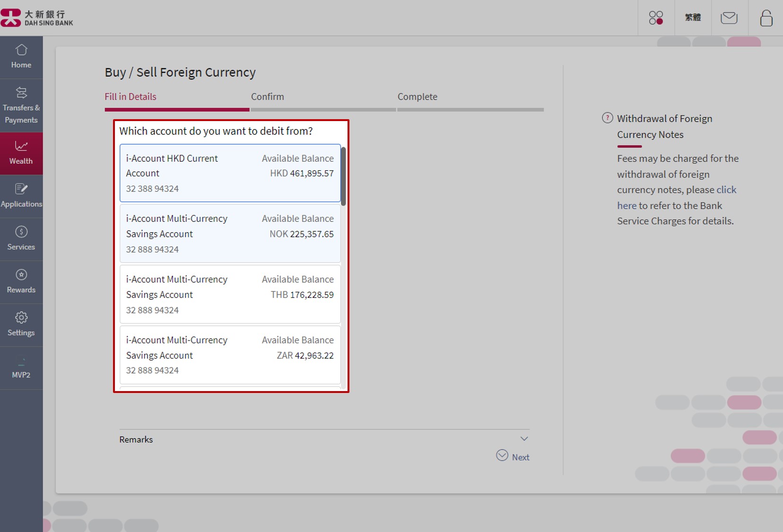Click the HKD 461,895.57 balance text
The height and width of the screenshot is (532, 783).
pos(302,173)
